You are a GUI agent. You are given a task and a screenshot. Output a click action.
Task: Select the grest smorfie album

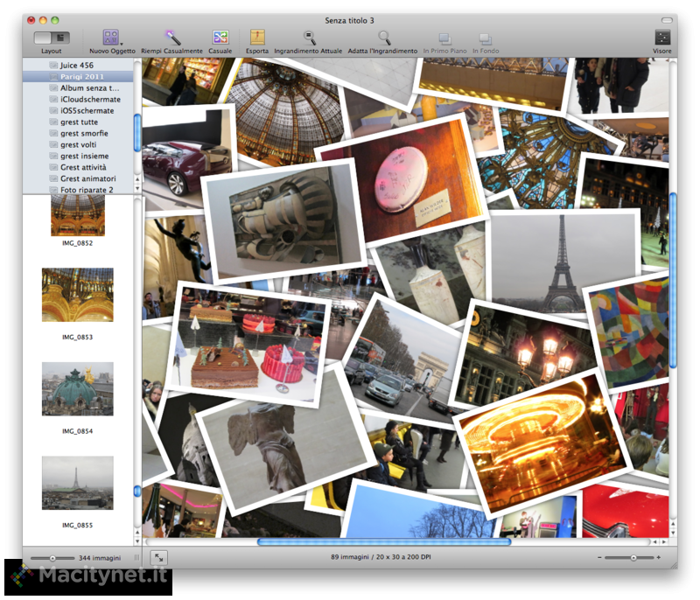[78, 134]
